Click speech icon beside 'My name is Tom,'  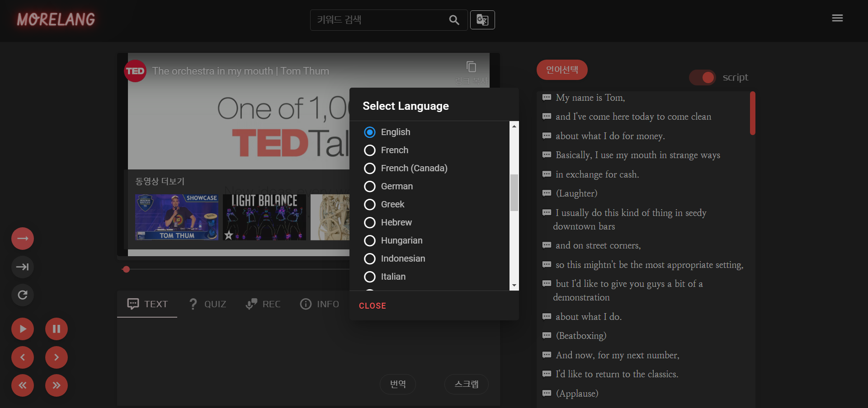pyautogui.click(x=547, y=98)
